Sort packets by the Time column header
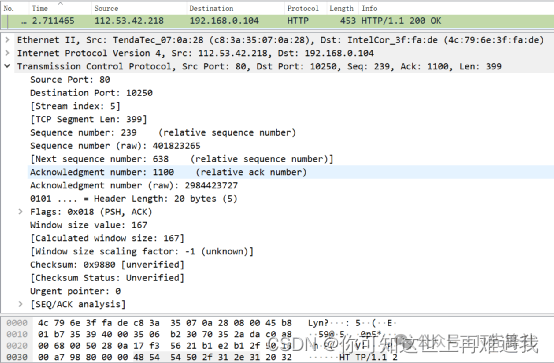 40,8
